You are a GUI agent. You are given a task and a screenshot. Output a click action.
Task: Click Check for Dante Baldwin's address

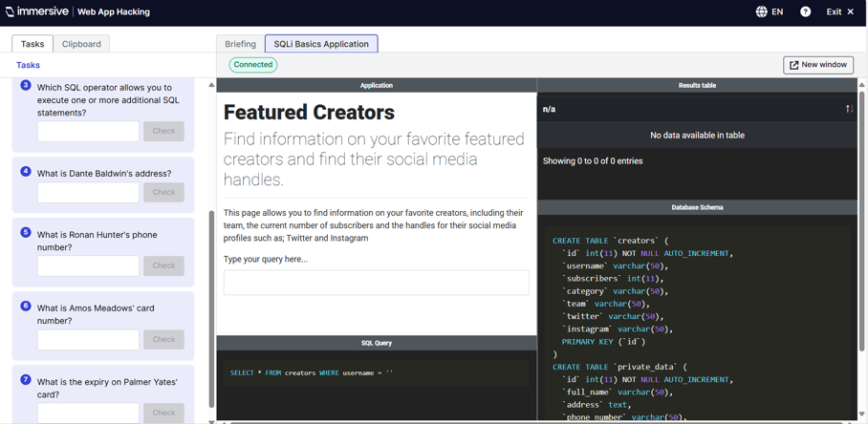[163, 192]
